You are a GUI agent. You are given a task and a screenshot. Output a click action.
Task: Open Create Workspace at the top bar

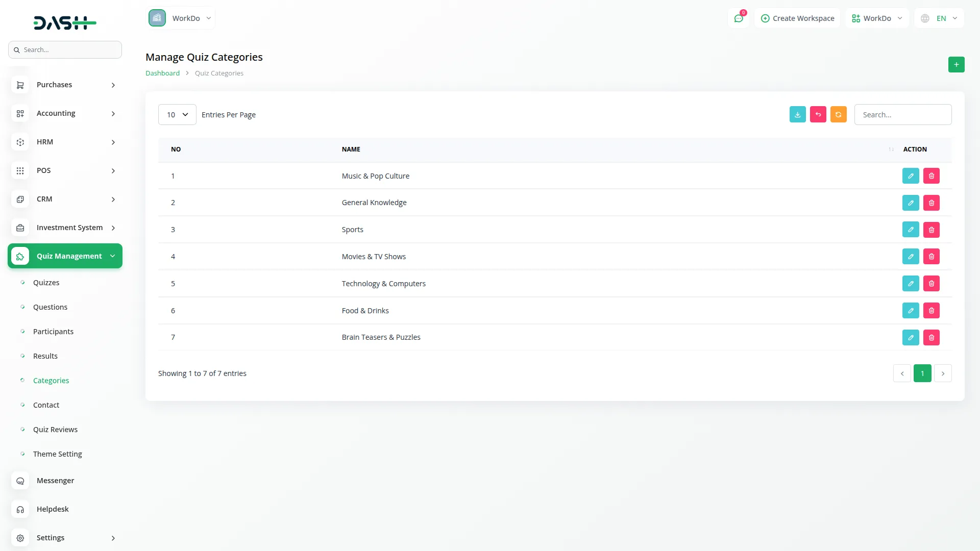click(x=797, y=18)
